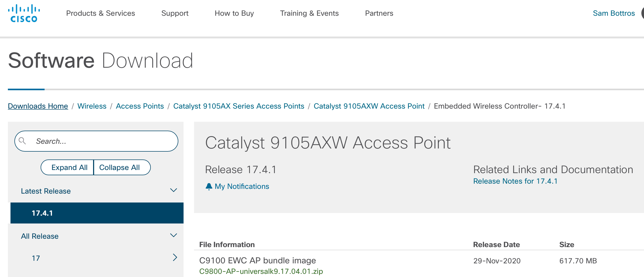Open the How to Buy menu
The width and height of the screenshot is (644, 277).
[234, 13]
